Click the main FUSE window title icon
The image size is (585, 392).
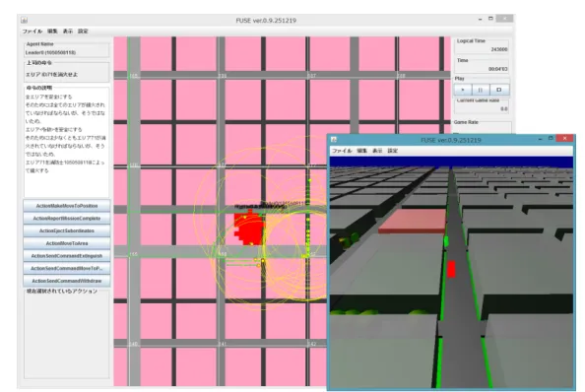(x=25, y=20)
